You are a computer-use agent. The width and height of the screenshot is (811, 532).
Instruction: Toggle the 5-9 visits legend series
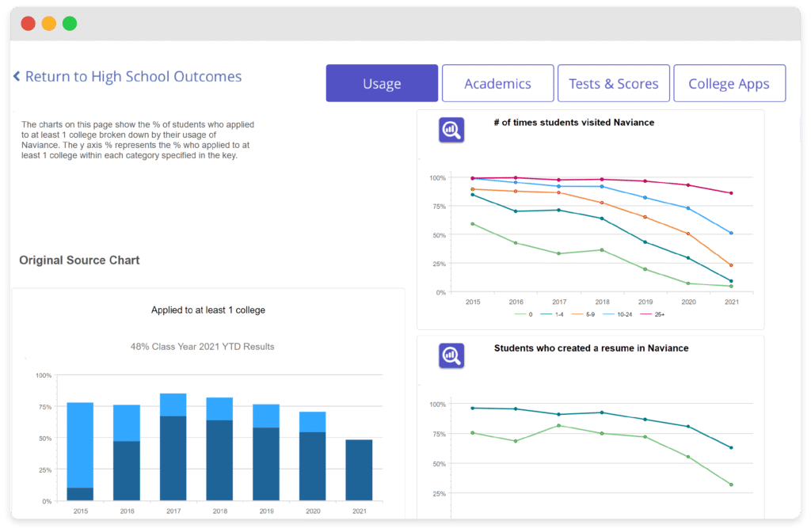pos(584,314)
